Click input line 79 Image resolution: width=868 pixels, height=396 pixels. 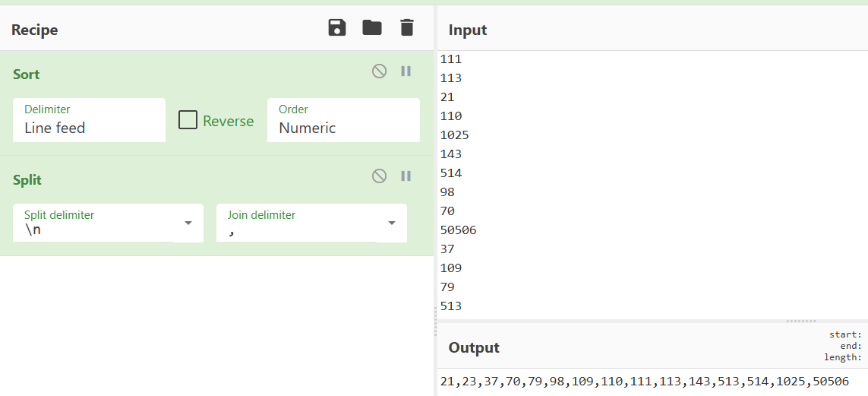[447, 287]
